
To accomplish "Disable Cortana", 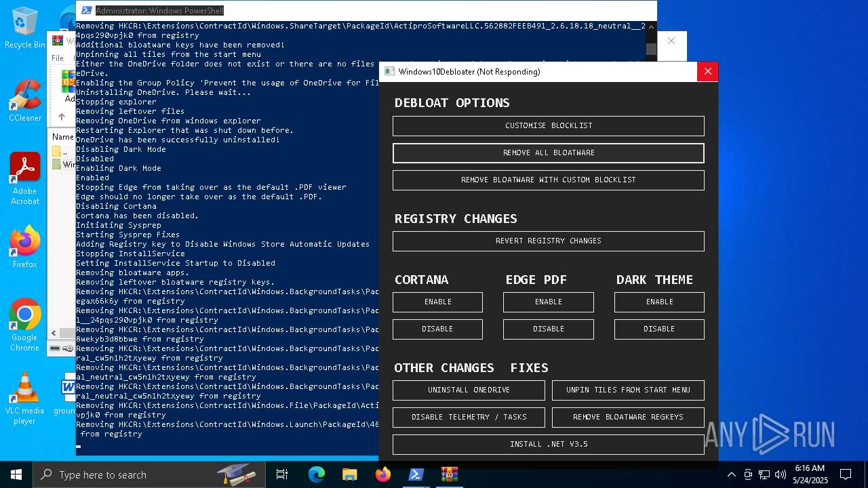I will pos(437,329).
